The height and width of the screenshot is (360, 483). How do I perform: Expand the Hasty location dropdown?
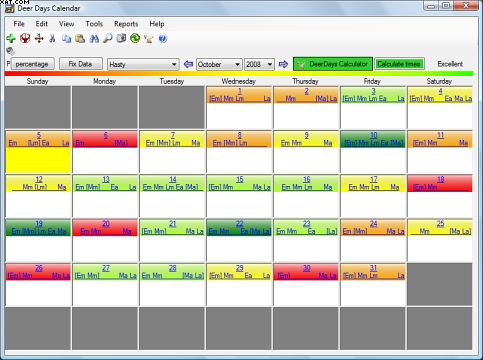(143, 64)
